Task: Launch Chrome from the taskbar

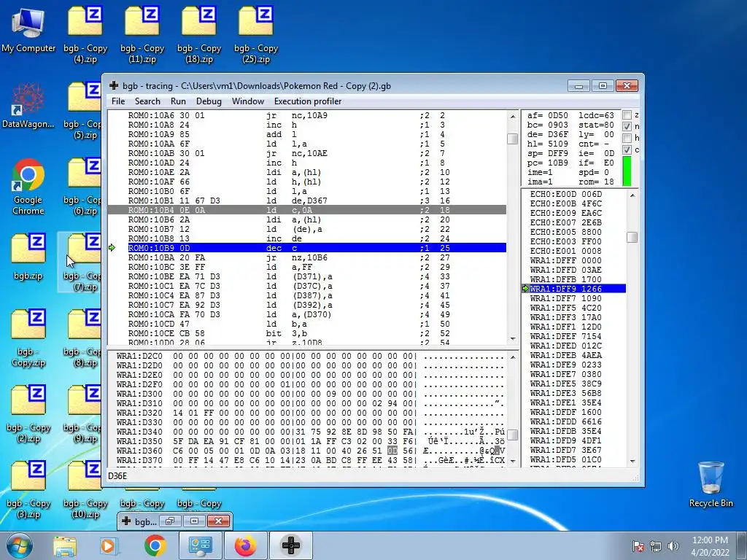Action: coord(155,545)
